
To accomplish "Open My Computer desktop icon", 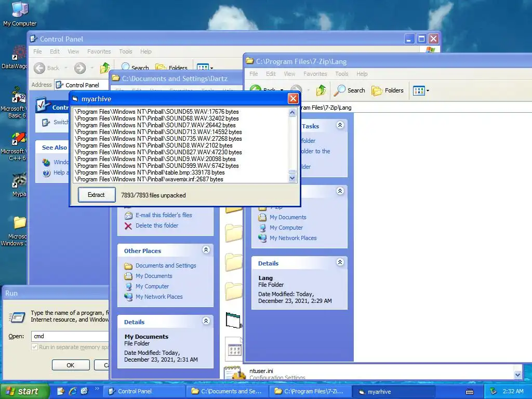I will coord(20,14).
